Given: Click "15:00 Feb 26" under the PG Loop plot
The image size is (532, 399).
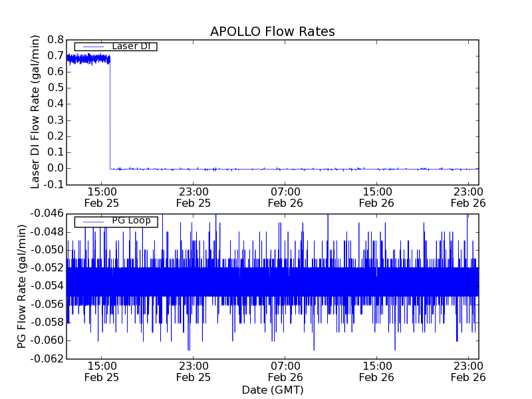Looking at the screenshot, I should tap(376, 372).
